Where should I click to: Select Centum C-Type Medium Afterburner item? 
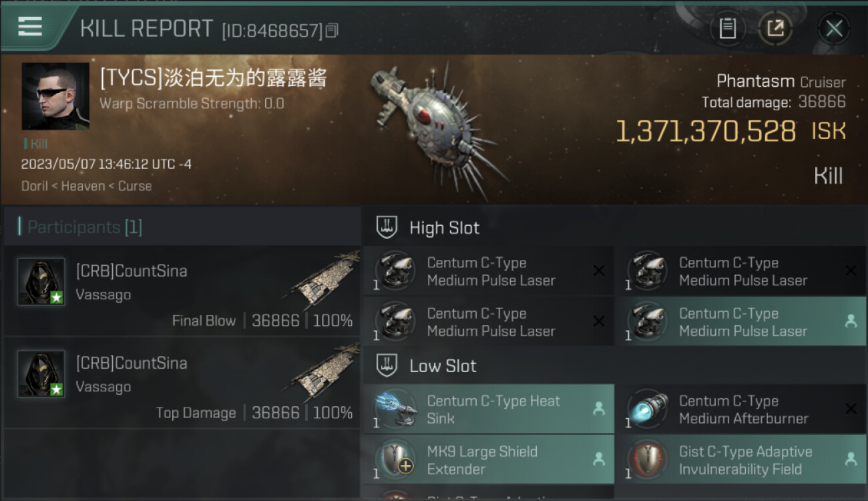click(x=740, y=409)
